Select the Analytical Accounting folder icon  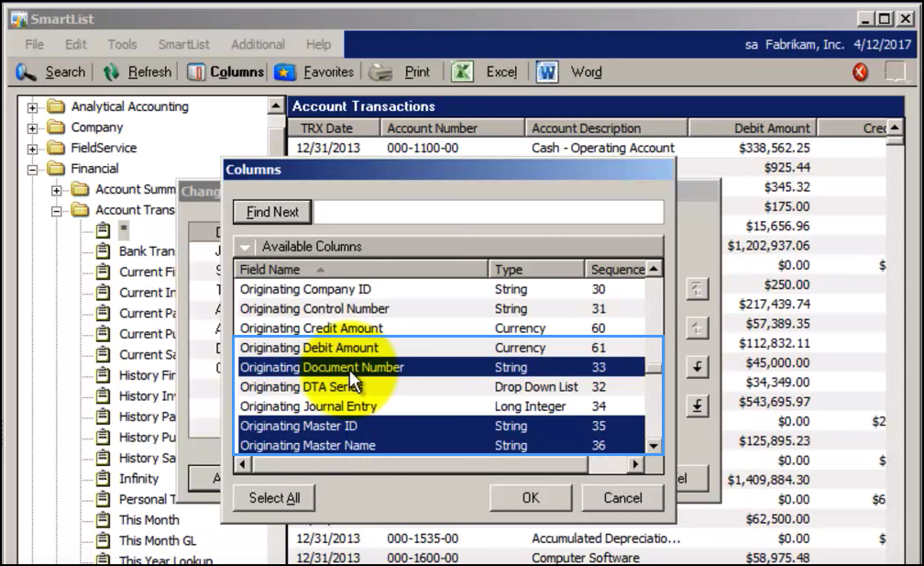56,106
